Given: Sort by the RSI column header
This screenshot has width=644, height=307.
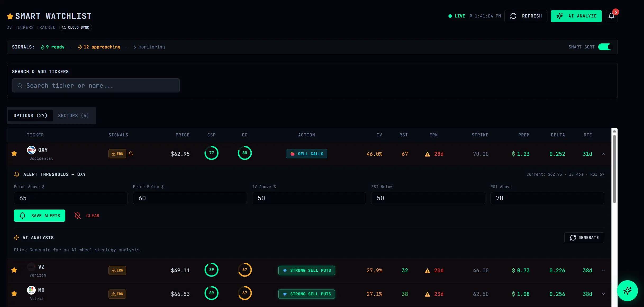Looking at the screenshot, I should [x=403, y=135].
